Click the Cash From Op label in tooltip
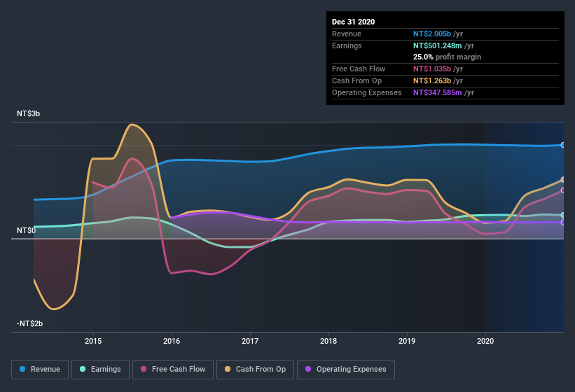This screenshot has width=575, height=392. pos(356,80)
